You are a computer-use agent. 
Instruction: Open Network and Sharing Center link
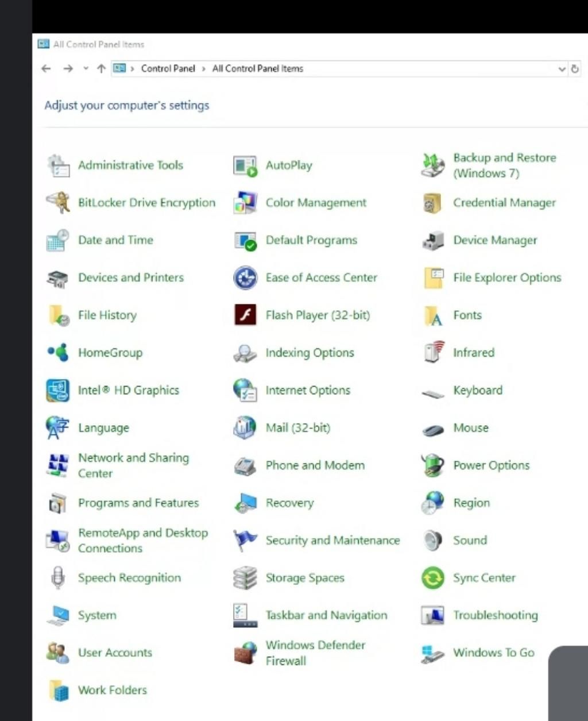[133, 465]
